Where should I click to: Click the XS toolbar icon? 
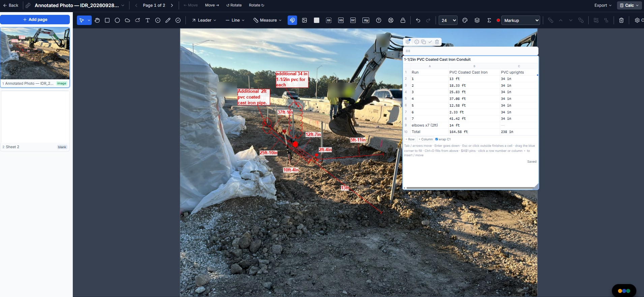[341, 20]
